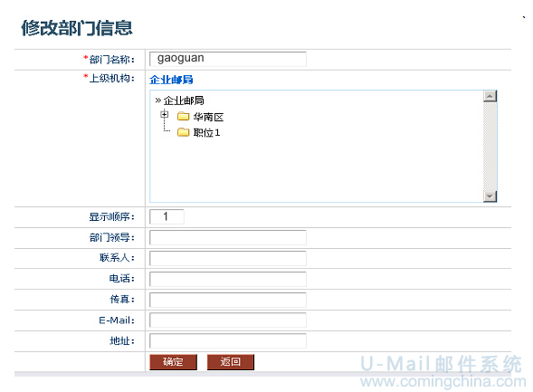This screenshot has width=533, height=392.
Task: Click the 确定 confirm button
Action: [173, 362]
